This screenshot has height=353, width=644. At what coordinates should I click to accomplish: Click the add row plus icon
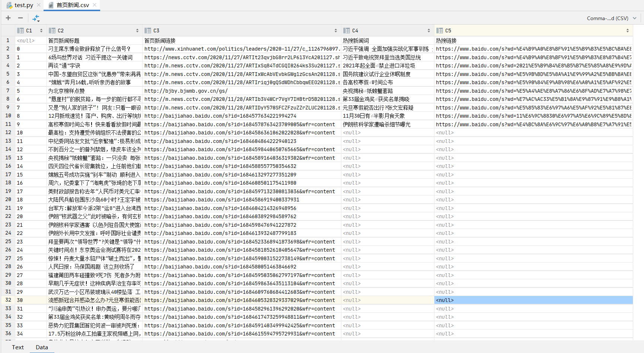pos(8,18)
